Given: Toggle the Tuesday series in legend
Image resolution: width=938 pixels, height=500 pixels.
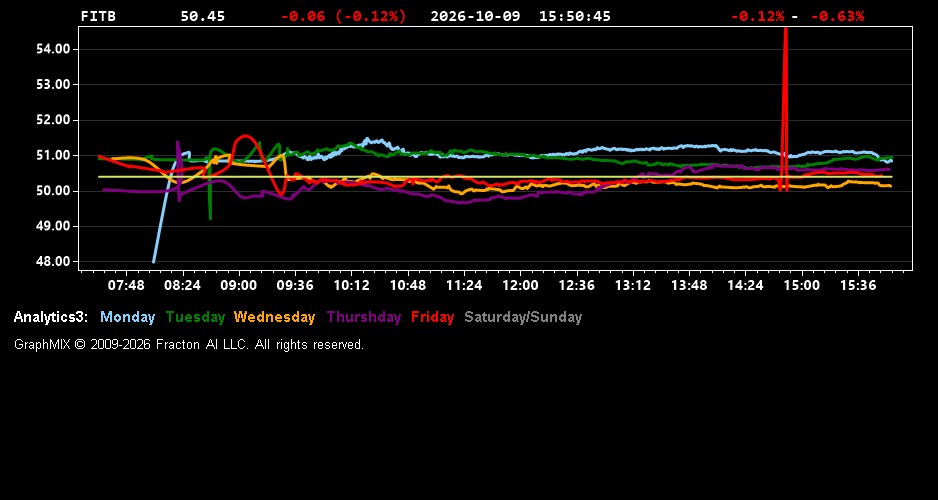Looking at the screenshot, I should [196, 318].
